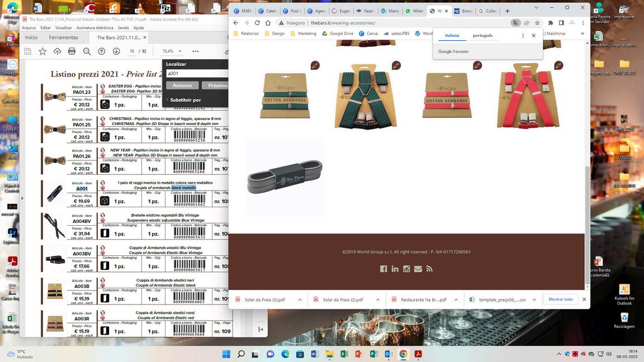
Task: Switch to the Início tab in Acrobat
Action: (x=31, y=37)
